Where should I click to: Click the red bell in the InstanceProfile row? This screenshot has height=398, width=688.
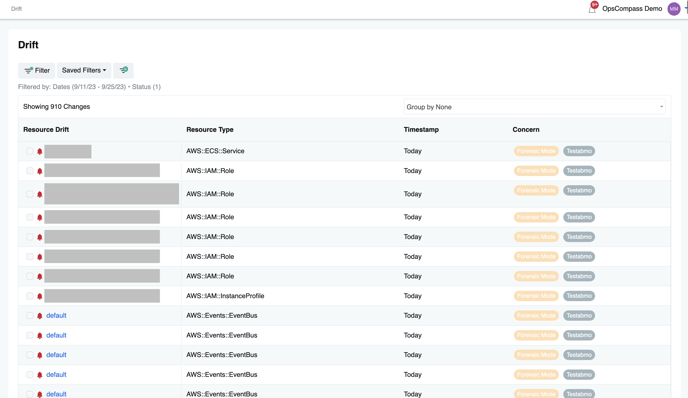39,296
